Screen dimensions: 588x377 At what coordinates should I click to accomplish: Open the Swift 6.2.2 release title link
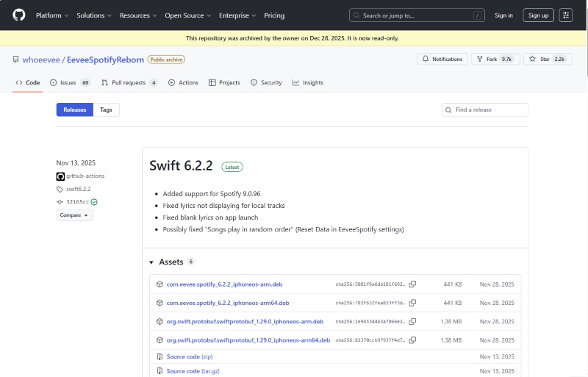[x=181, y=166]
